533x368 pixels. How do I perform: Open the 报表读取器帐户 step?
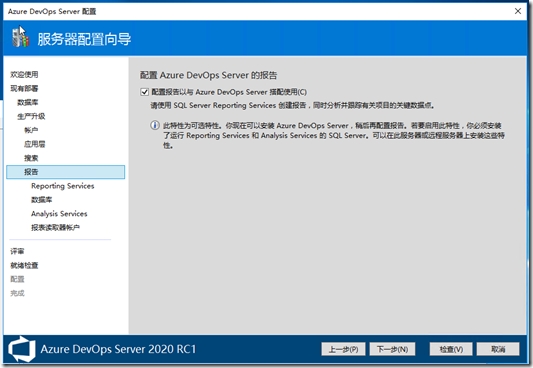tap(55, 228)
